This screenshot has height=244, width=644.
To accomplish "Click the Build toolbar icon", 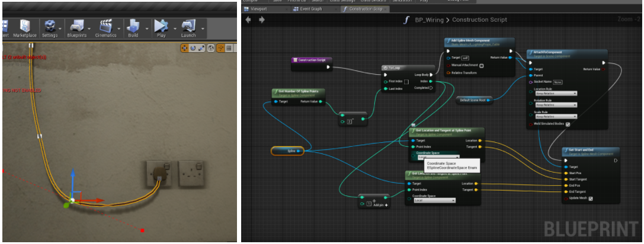I will pyautogui.click(x=133, y=29).
